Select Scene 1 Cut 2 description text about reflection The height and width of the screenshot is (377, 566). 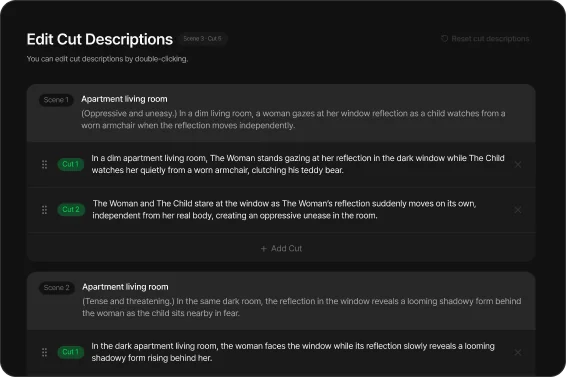[284, 209]
